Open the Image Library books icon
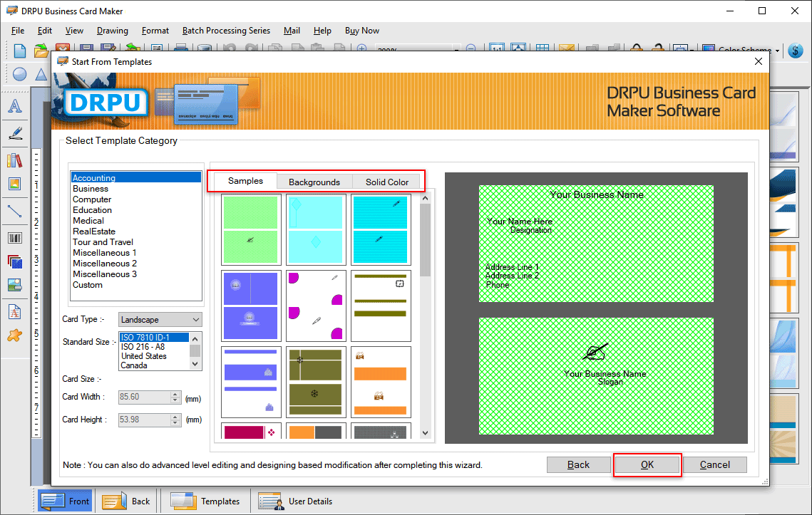812x515 pixels. pyautogui.click(x=15, y=160)
